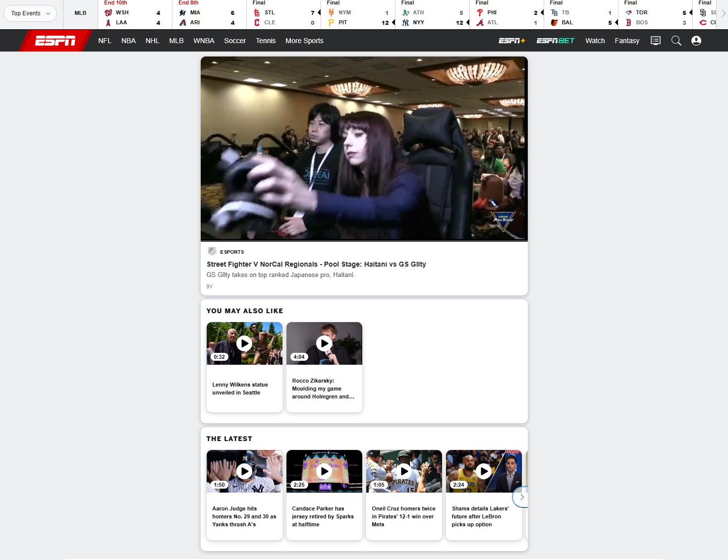Viewport: 728px width, 560px height.
Task: Open the WNBA menu
Action: click(204, 41)
